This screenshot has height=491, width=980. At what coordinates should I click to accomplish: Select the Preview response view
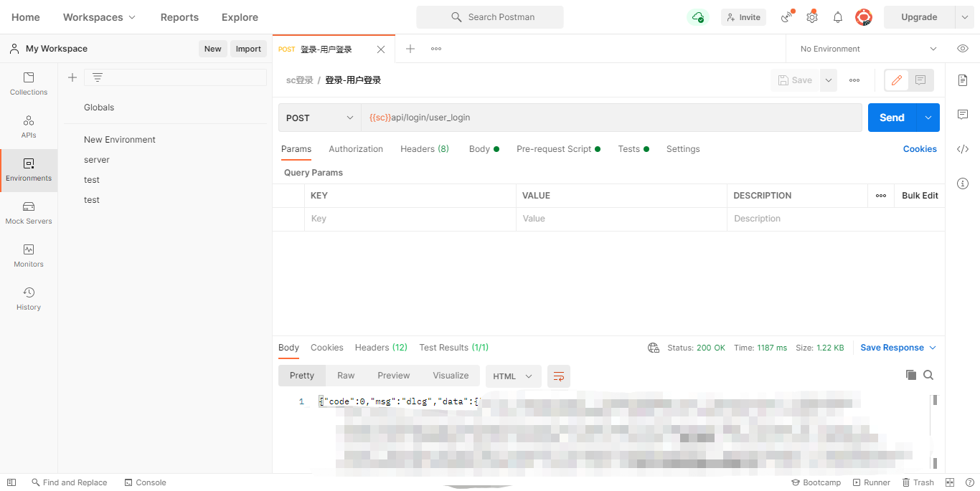tap(394, 376)
